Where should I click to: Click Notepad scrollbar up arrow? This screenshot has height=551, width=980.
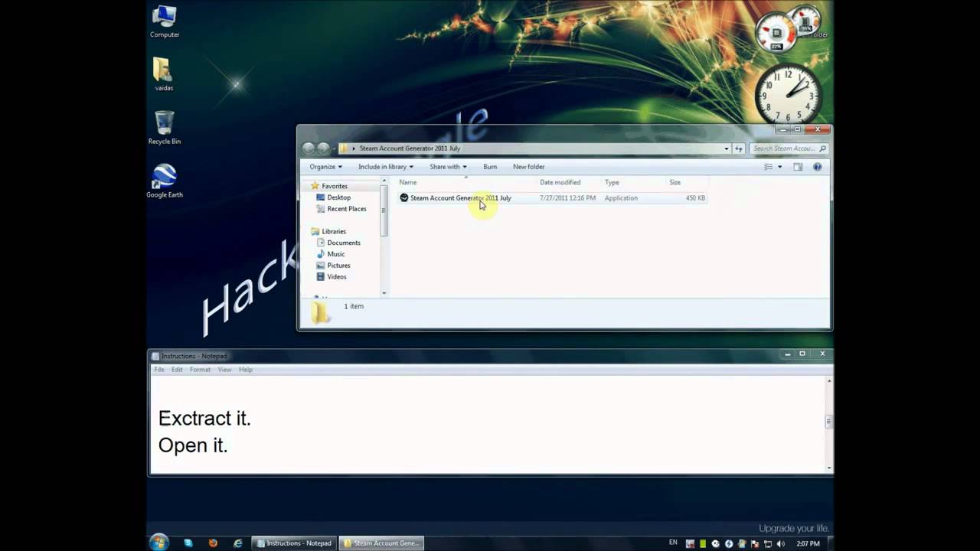[829, 380]
